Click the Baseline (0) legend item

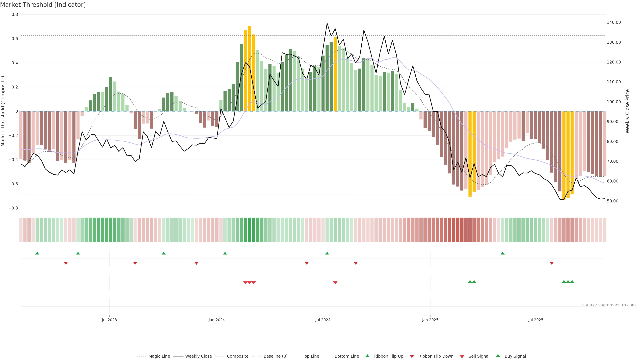pos(275,356)
